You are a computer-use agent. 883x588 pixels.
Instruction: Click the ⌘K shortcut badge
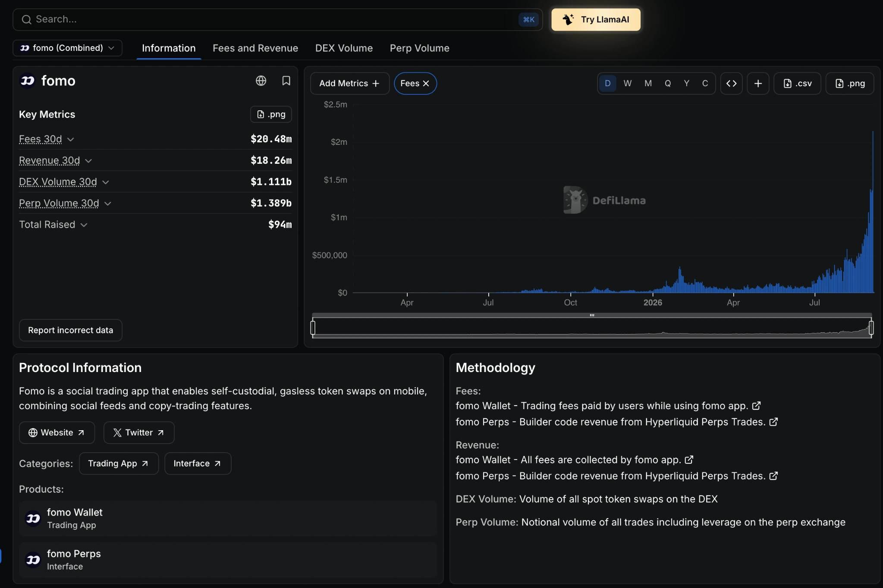pyautogui.click(x=528, y=19)
